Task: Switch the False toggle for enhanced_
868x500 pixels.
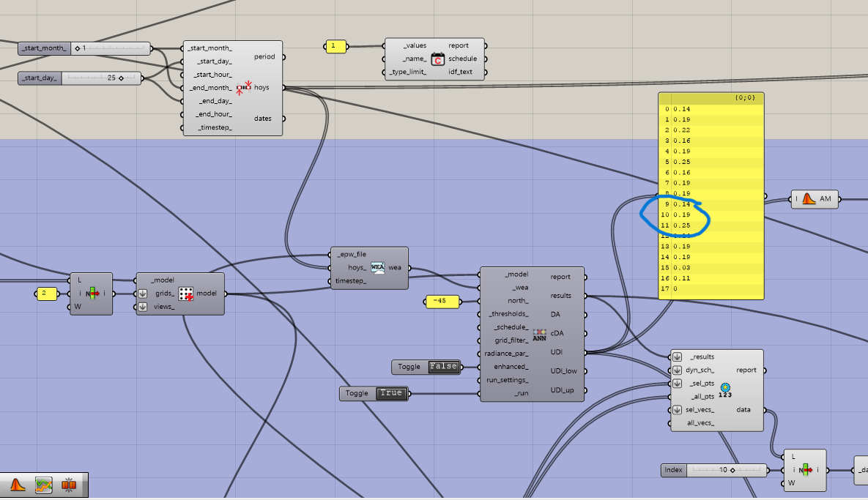Action: click(443, 366)
